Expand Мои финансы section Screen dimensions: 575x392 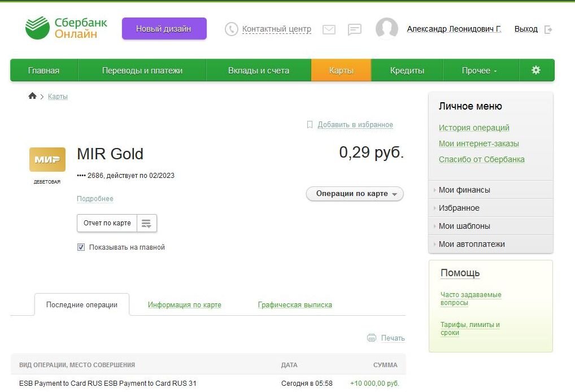491,190
